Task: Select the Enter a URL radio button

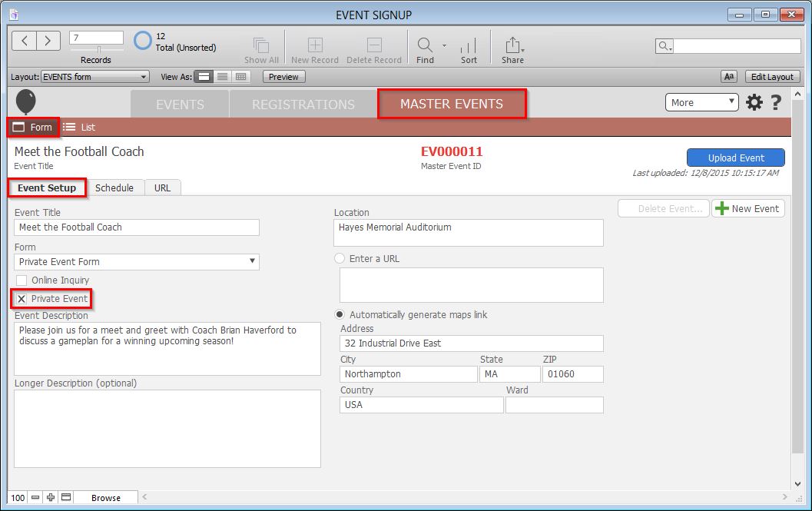Action: pos(340,259)
